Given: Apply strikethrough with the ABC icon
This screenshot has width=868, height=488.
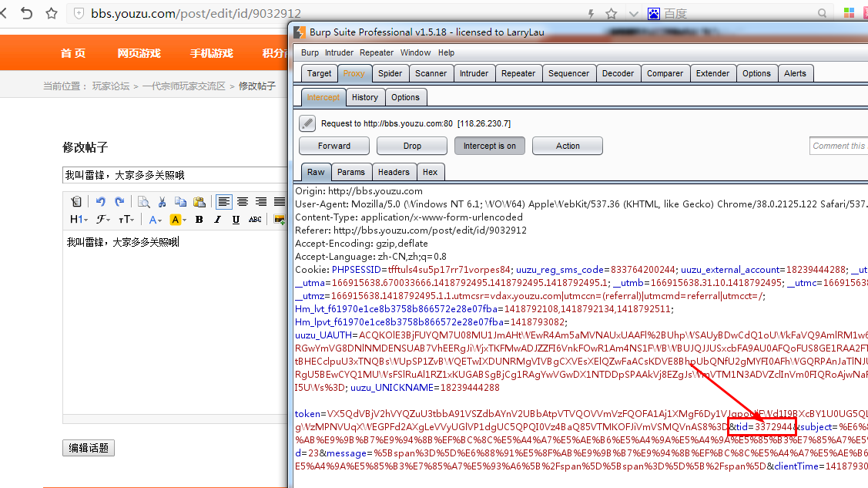Looking at the screenshot, I should (255, 220).
